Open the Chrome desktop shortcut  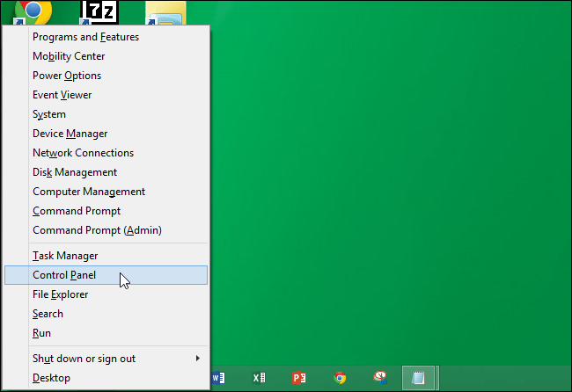[33, 13]
